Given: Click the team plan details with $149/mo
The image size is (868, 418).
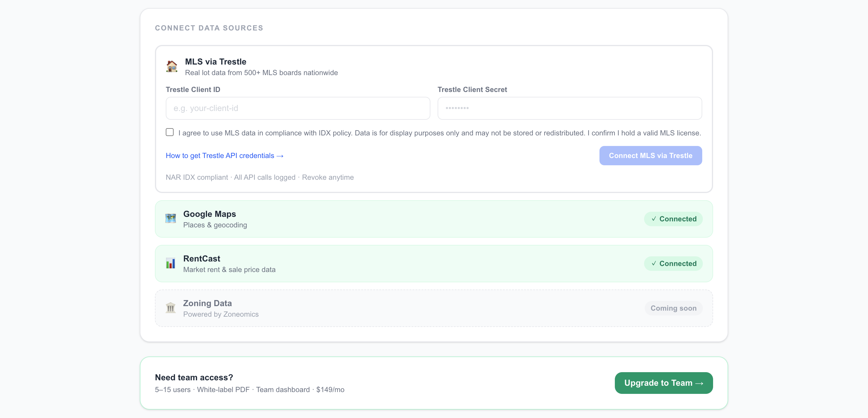Looking at the screenshot, I should [x=250, y=390].
